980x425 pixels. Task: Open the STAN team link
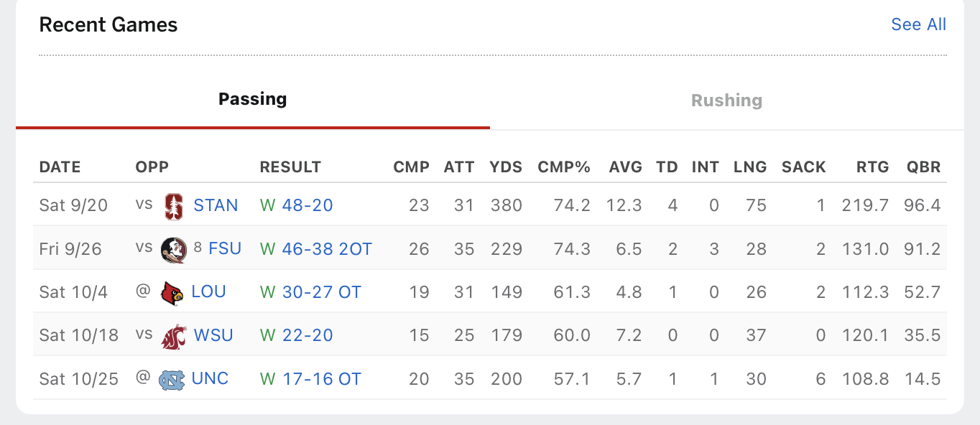216,205
